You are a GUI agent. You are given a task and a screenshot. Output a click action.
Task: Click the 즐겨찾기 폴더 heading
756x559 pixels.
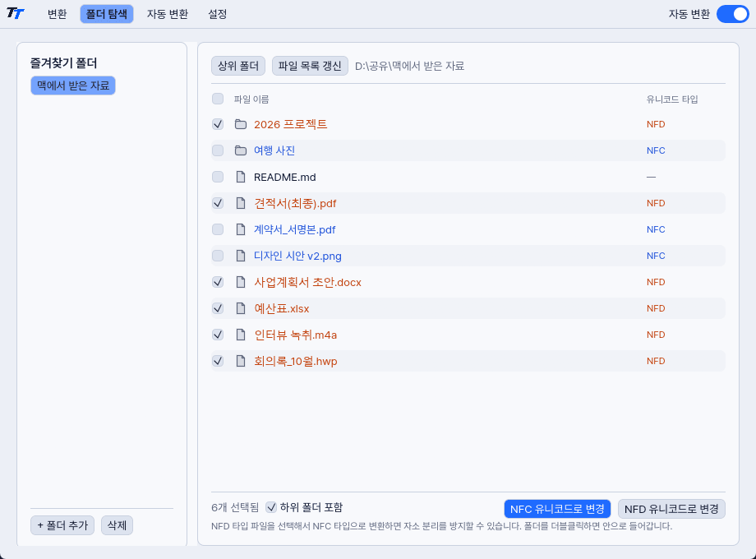click(x=63, y=63)
